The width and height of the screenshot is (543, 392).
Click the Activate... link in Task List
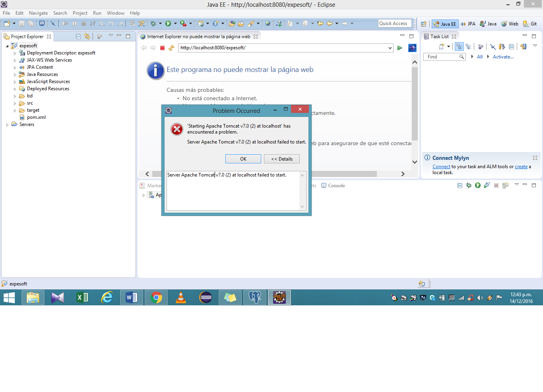[503, 57]
